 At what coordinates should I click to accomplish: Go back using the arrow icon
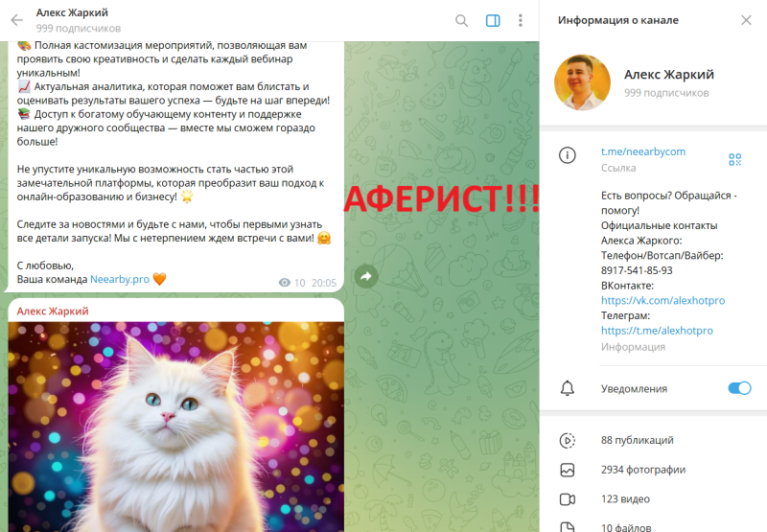pos(17,20)
